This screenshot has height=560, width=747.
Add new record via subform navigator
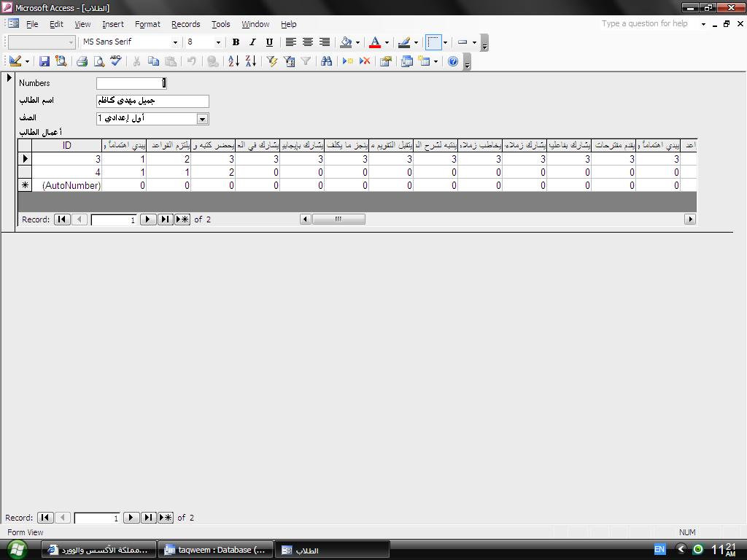click(182, 219)
